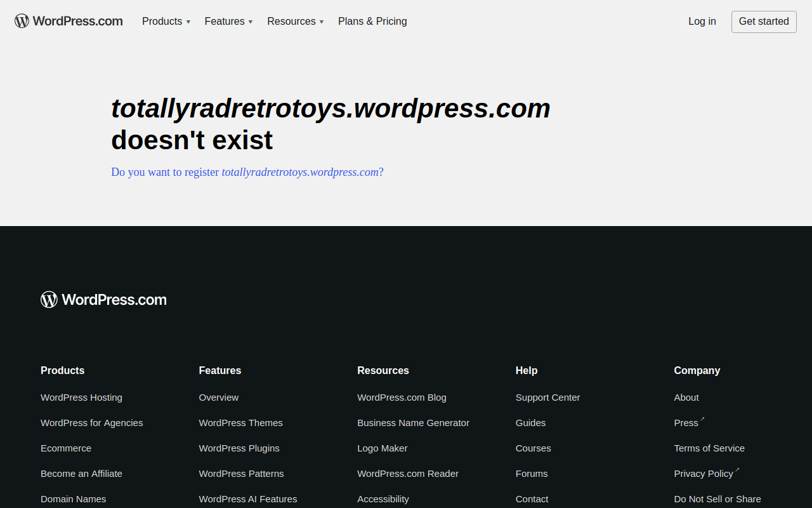Visit the Support Center link
The width and height of the screenshot is (812, 508).
548,398
